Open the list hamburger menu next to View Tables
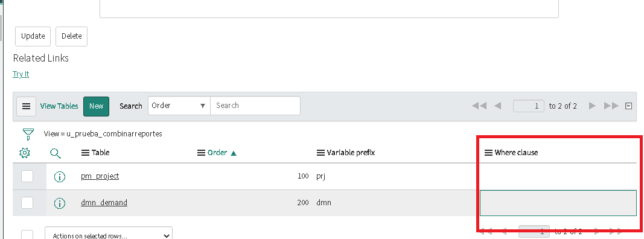Screen dimensions: 644x239 (x=26, y=106)
